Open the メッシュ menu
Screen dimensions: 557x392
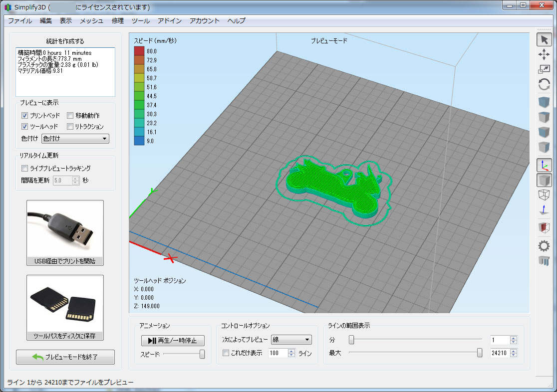click(x=92, y=20)
